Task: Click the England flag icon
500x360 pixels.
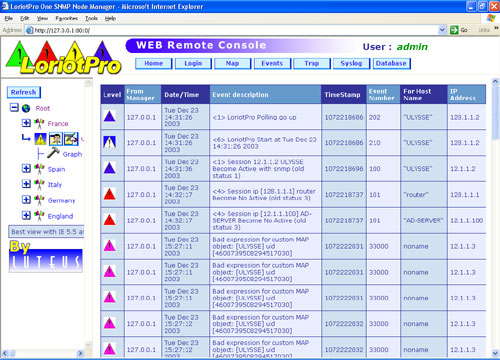Action: (x=39, y=216)
